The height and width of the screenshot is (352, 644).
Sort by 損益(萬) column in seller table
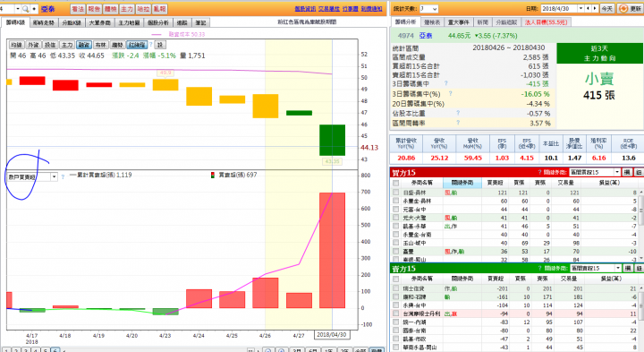click(611, 279)
